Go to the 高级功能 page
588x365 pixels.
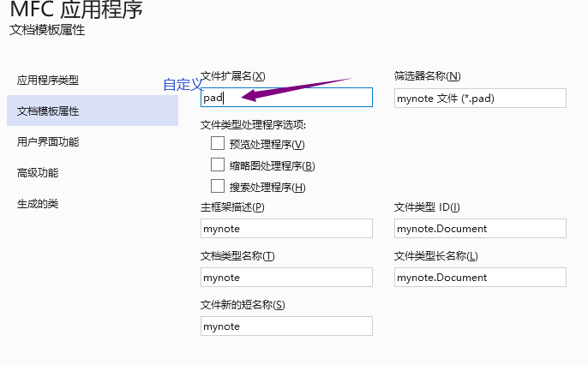tap(38, 173)
